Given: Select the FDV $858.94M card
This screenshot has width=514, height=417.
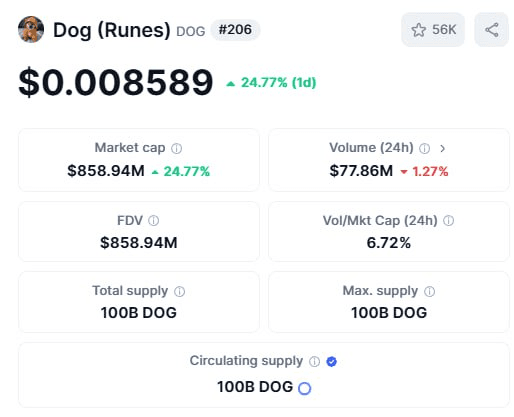Looking at the screenshot, I should pos(139,232).
